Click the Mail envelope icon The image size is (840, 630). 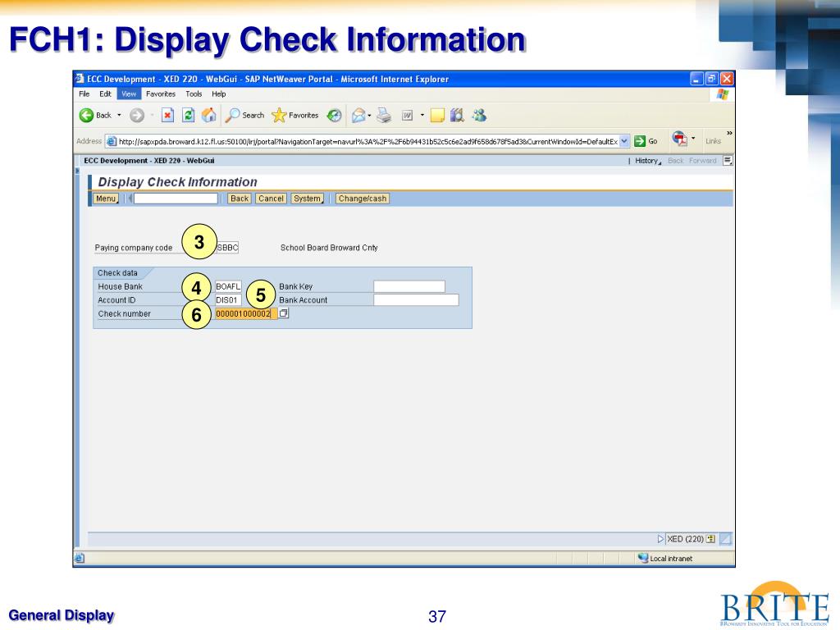[x=358, y=115]
